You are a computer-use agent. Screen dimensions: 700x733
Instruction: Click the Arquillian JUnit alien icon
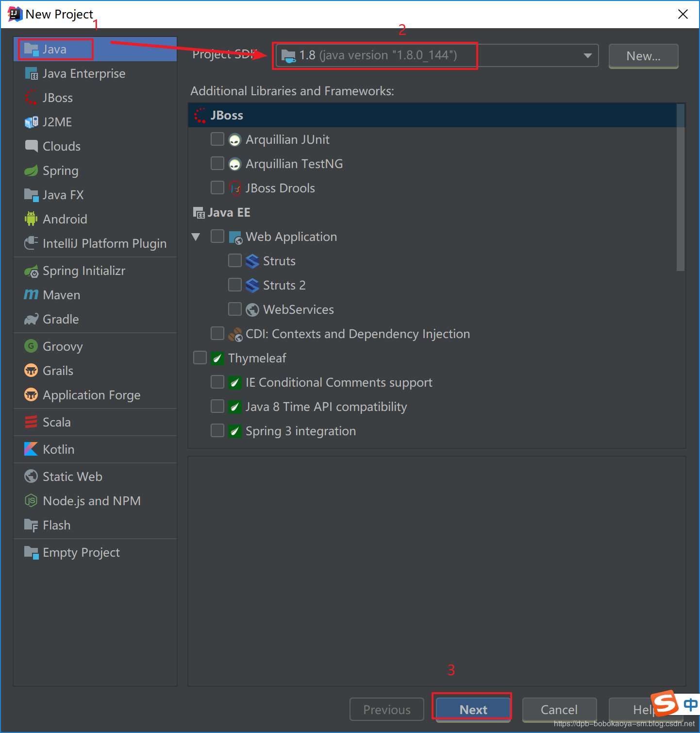pyautogui.click(x=234, y=140)
